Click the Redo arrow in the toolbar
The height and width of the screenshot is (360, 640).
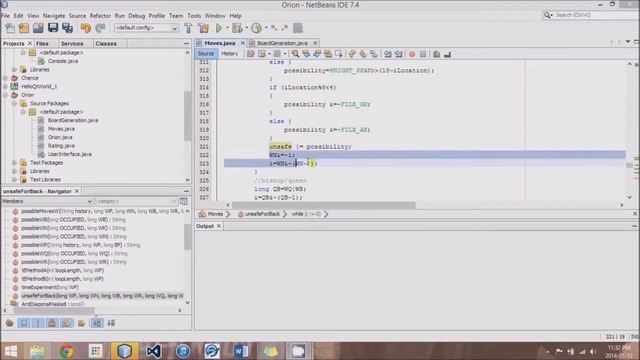click(x=100, y=28)
